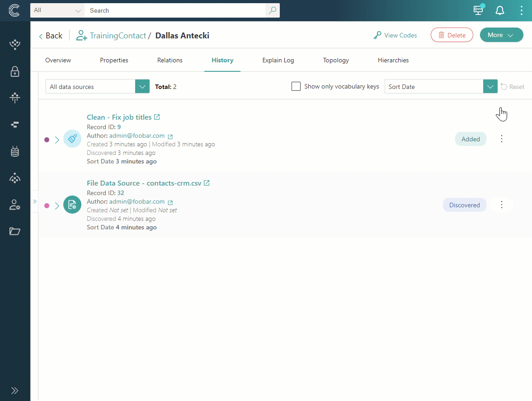Image resolution: width=532 pixels, height=401 pixels.
Task: Open three-dot menu for Discovered record
Action: pos(501,205)
